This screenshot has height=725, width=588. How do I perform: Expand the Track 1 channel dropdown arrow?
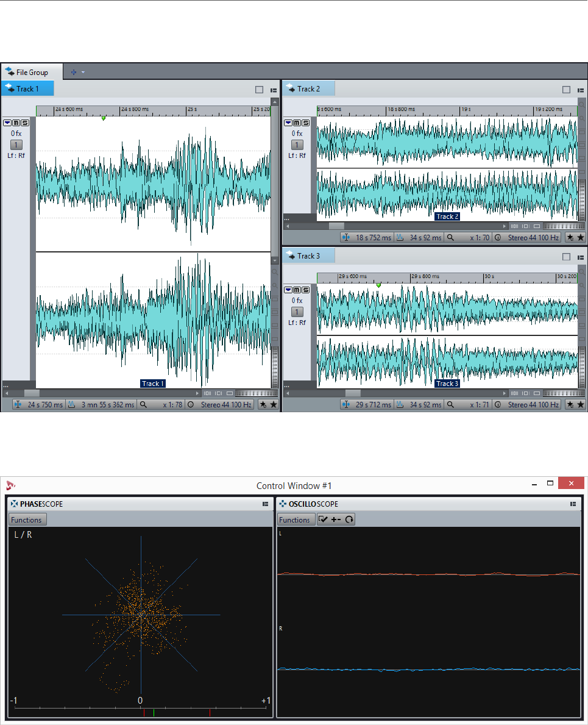tap(7, 123)
